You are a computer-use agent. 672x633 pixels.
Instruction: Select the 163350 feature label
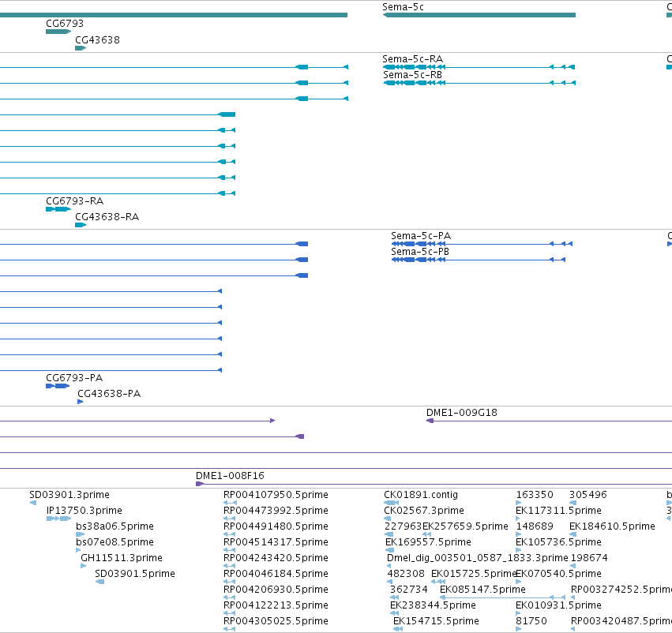tap(535, 495)
